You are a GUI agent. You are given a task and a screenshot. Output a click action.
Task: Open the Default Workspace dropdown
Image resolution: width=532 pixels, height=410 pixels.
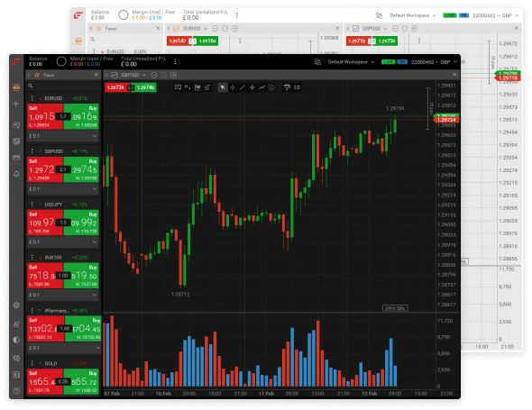point(351,62)
